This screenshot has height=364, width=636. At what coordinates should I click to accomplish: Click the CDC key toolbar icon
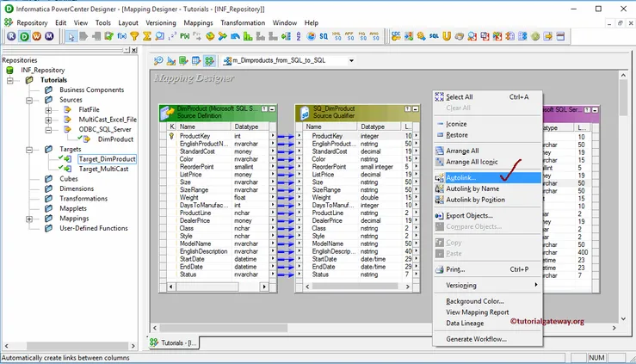click(396, 36)
